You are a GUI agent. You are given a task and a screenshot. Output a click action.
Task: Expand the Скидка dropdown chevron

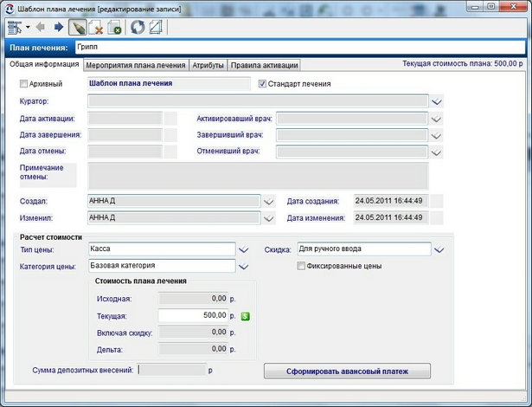click(439, 249)
